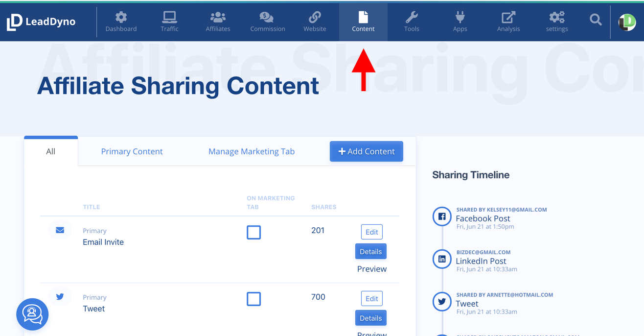Click the TITLE column header

tap(92, 207)
